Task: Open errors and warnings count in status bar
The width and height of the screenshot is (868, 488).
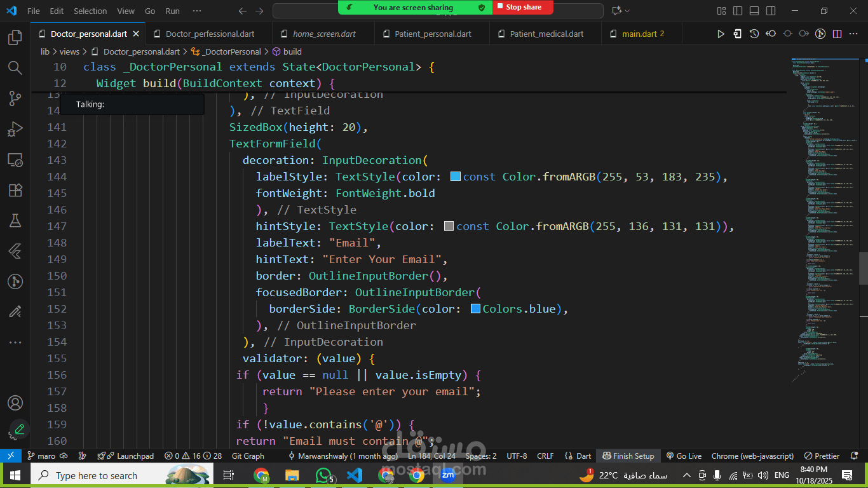Action: [x=193, y=456]
